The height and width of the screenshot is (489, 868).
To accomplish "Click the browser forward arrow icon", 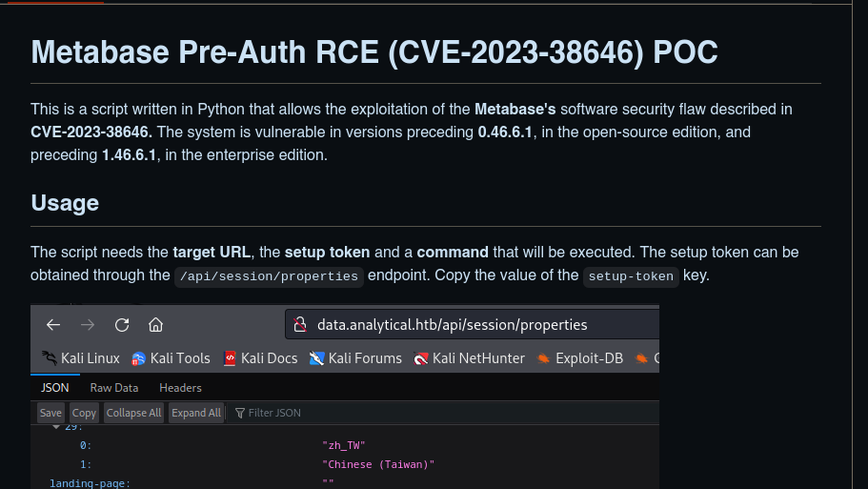I will tap(88, 325).
